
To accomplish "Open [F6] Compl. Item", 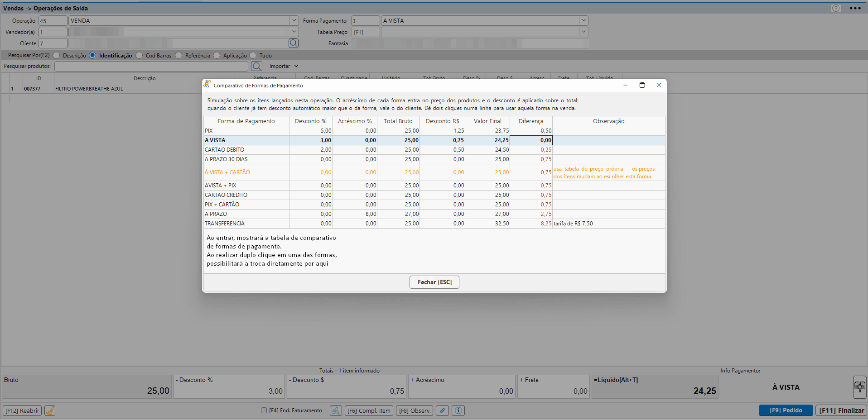I will pyautogui.click(x=369, y=410).
